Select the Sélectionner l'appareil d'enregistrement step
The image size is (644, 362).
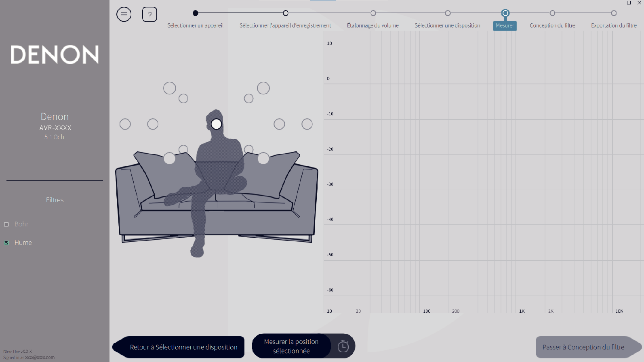(x=286, y=13)
